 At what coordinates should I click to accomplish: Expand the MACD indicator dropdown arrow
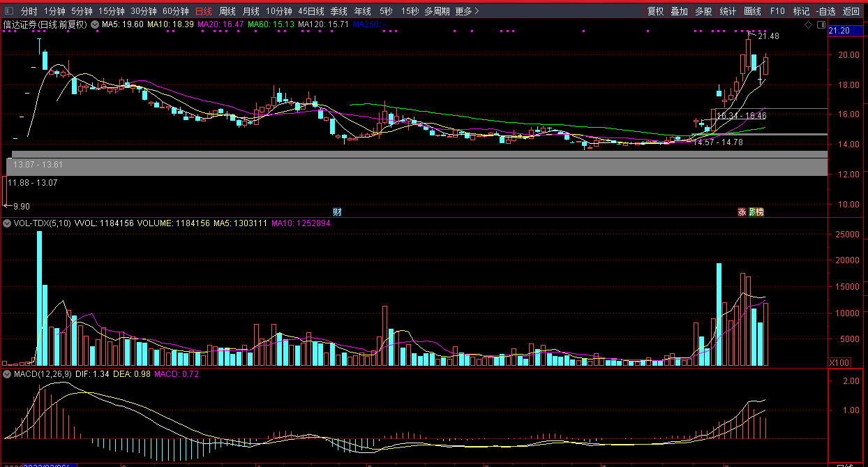7,375
